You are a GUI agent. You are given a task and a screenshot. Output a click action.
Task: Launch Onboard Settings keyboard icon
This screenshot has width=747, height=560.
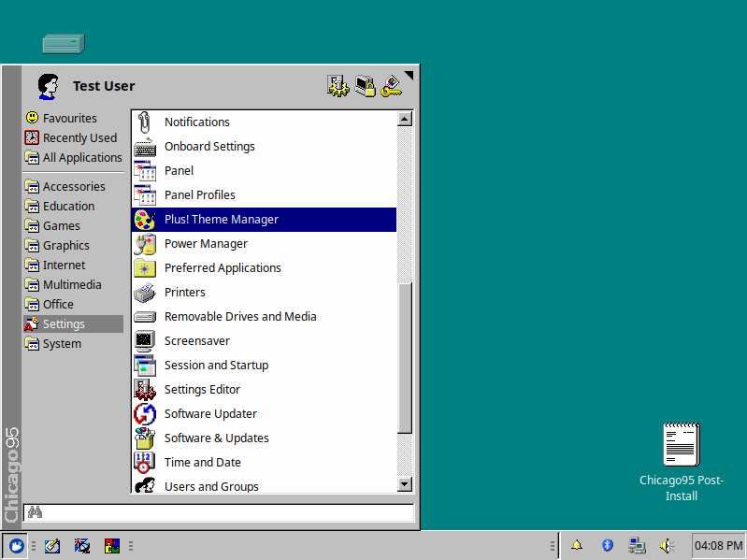144,147
